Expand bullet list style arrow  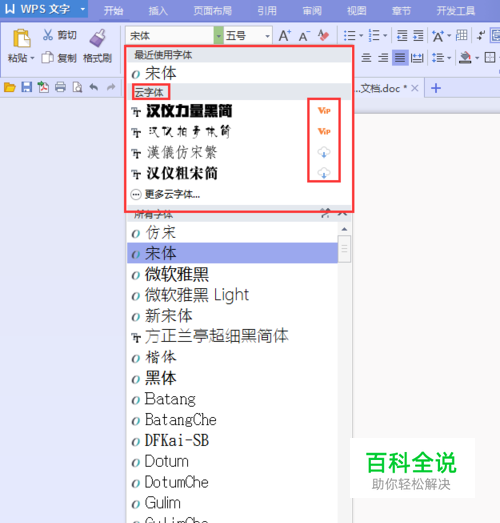coord(361,35)
